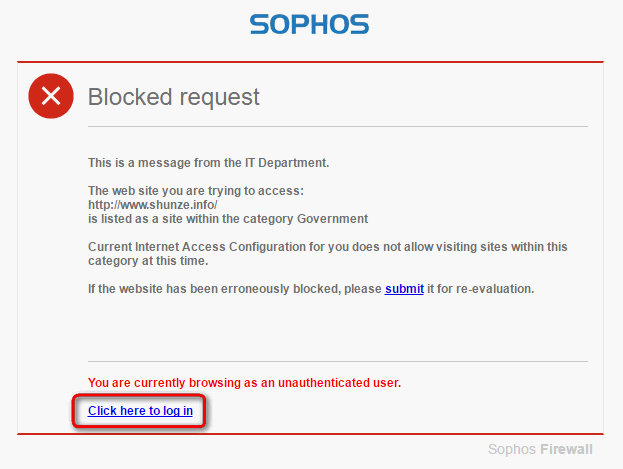Click the blocked URL http://www.shunze.info/

click(153, 205)
